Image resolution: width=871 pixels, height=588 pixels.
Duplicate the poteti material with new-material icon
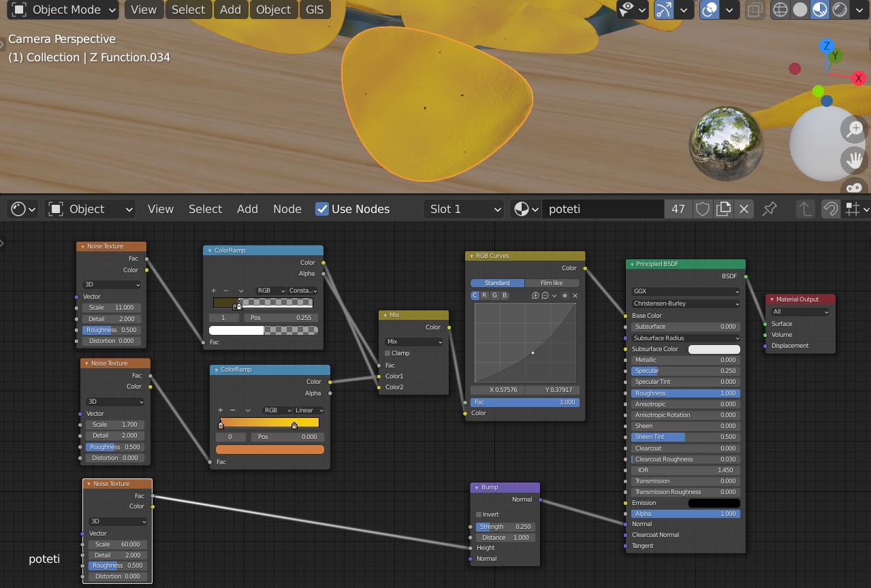click(x=723, y=209)
